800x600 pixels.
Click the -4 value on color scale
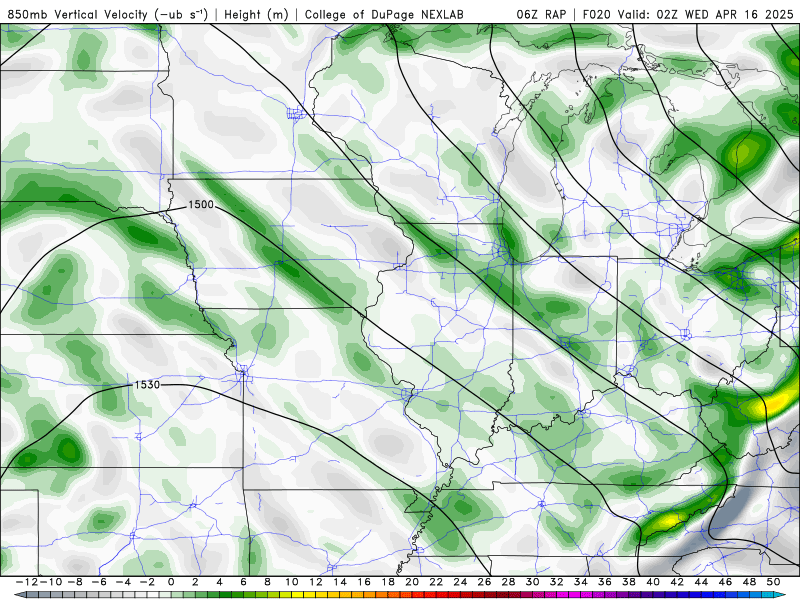(122, 582)
